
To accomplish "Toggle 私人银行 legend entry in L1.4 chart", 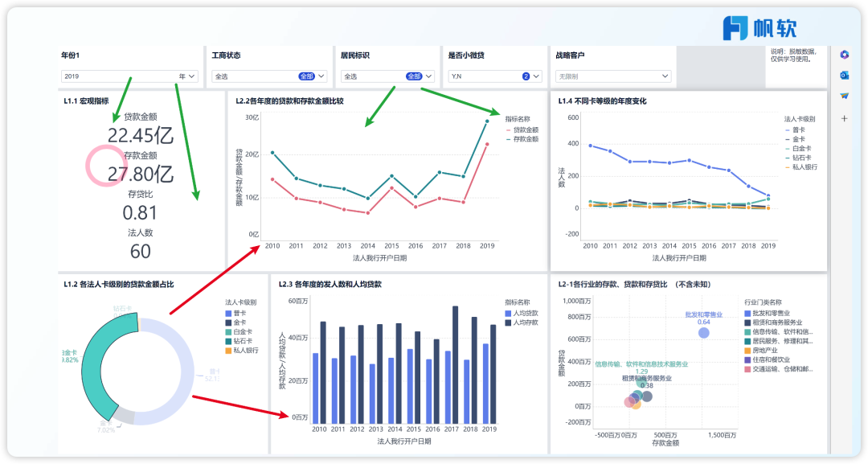I will click(801, 166).
